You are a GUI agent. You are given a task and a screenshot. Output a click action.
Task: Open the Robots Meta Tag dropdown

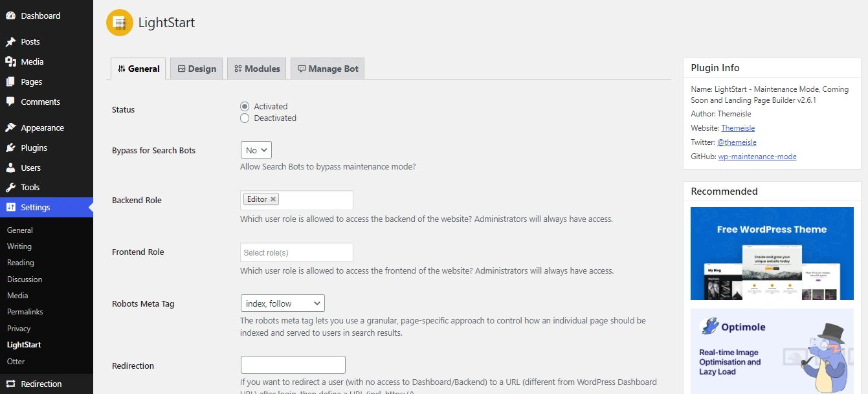click(x=282, y=303)
